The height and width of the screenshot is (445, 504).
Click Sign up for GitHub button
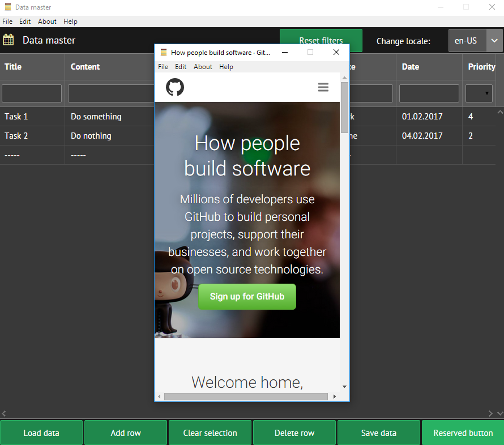pos(247,297)
